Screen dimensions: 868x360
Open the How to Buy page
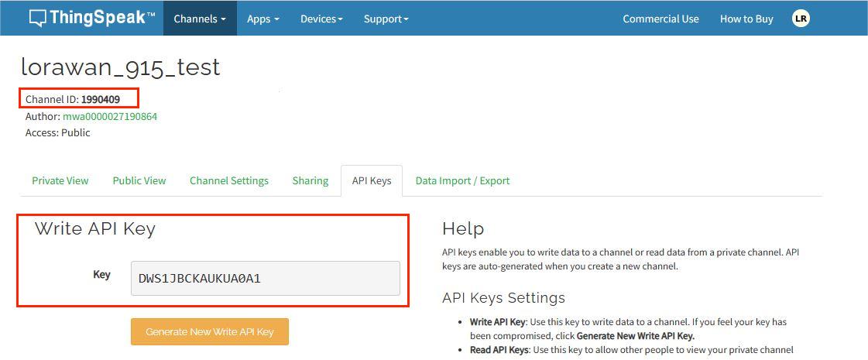pyautogui.click(x=746, y=19)
